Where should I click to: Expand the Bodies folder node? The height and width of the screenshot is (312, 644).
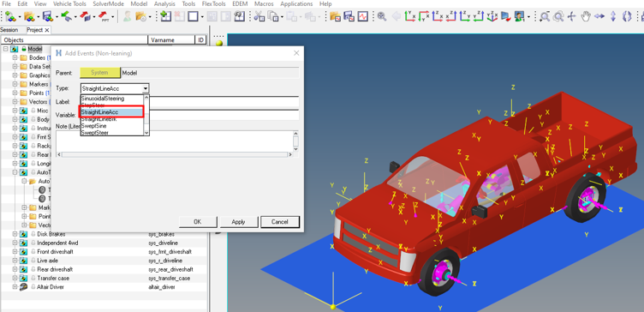coord(15,58)
